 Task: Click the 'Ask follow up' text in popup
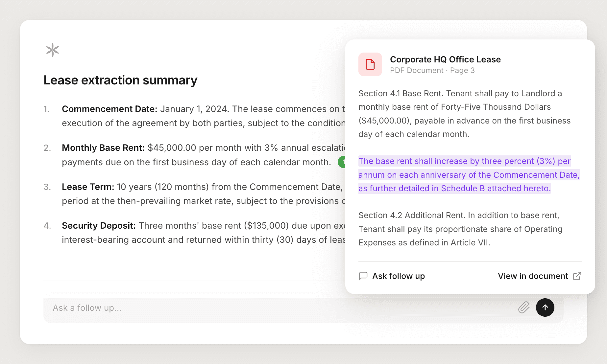tap(398, 276)
